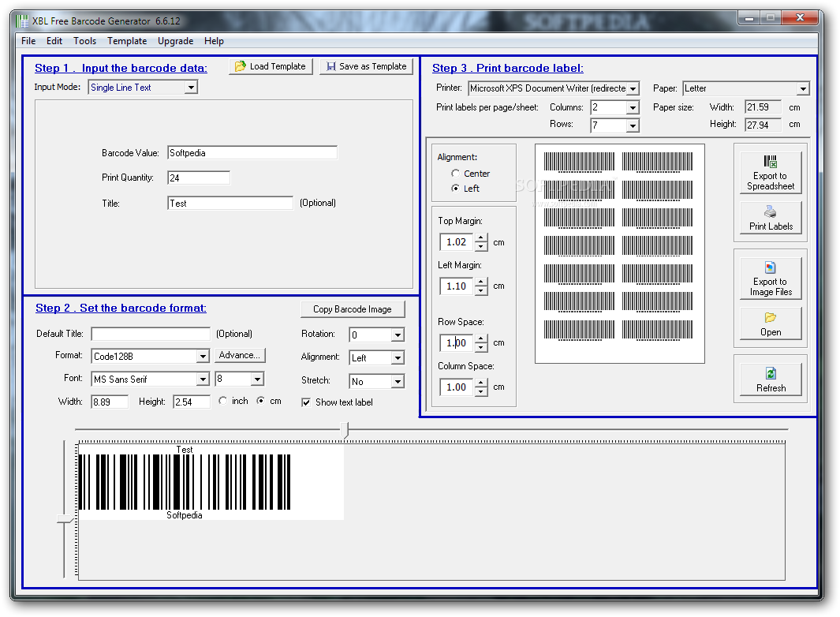Decrease Column Space with down arrow
The height and width of the screenshot is (617, 840).
482,391
